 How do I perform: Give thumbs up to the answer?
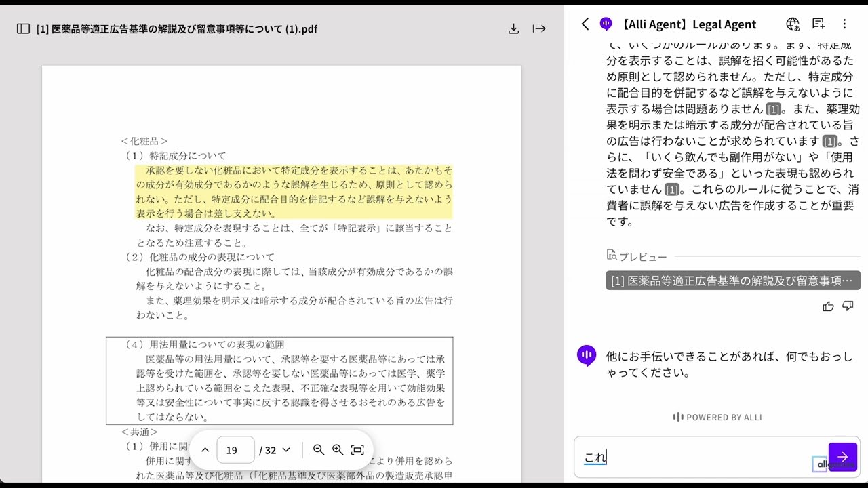click(828, 306)
